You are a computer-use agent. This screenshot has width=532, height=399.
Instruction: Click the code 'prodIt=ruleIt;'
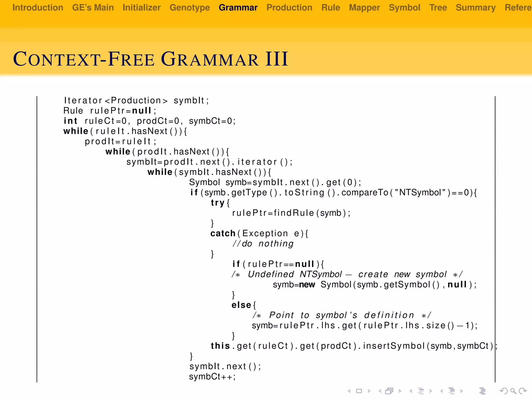[121, 141]
